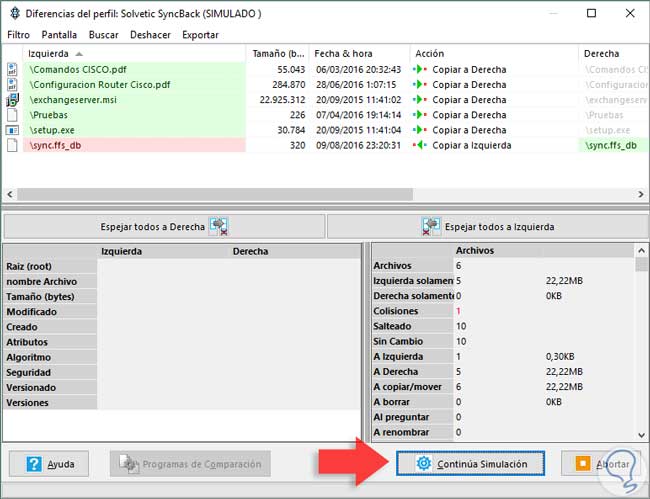
Task: Click the Programas de Comparación button
Action: (x=190, y=463)
